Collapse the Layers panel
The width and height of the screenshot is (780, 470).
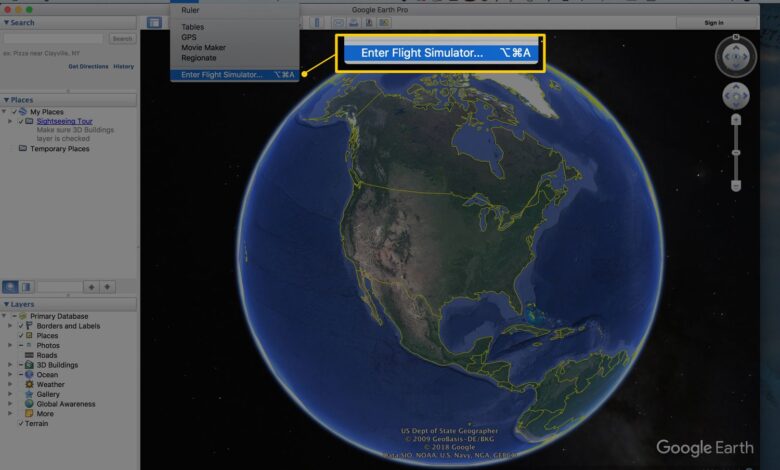[x=6, y=304]
